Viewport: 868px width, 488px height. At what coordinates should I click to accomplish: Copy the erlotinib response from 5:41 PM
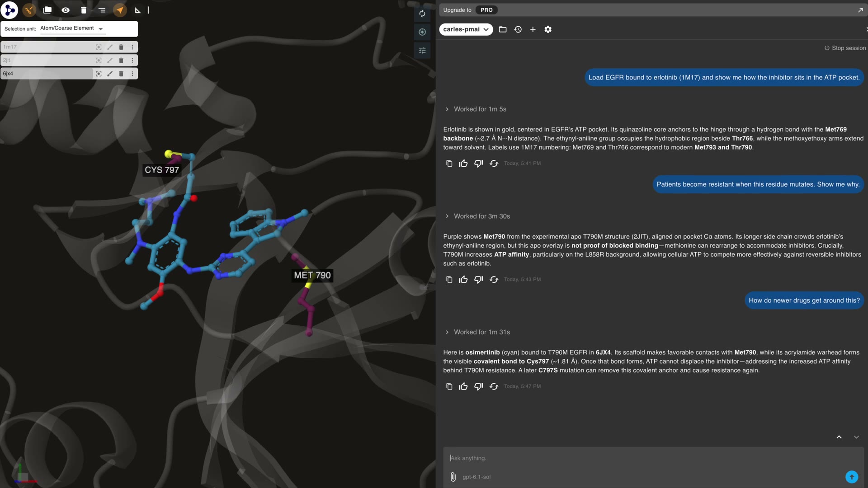(x=449, y=164)
